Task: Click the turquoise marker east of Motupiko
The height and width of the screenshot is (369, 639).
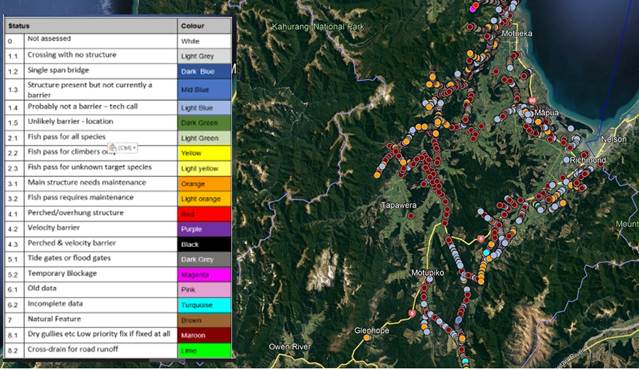Action: [486, 253]
